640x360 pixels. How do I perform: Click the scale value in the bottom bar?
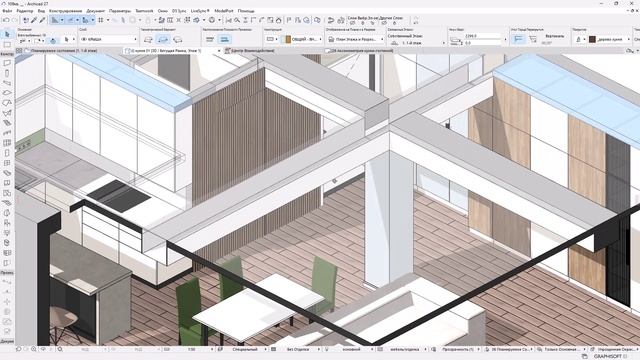coord(191,349)
